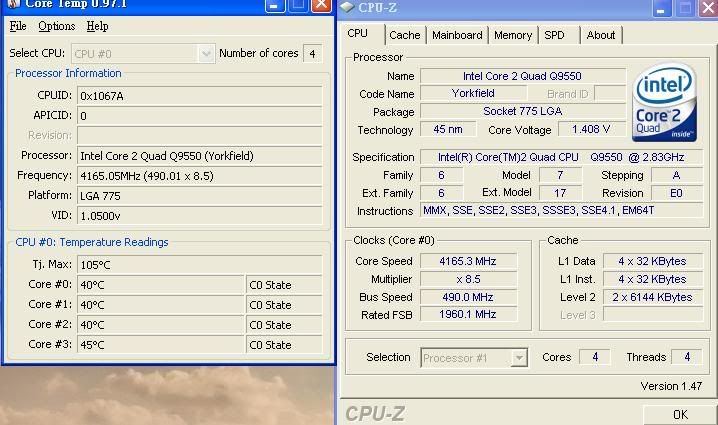Expand the Select CPU dropdown
This screenshot has width=718, height=425.
(206, 54)
